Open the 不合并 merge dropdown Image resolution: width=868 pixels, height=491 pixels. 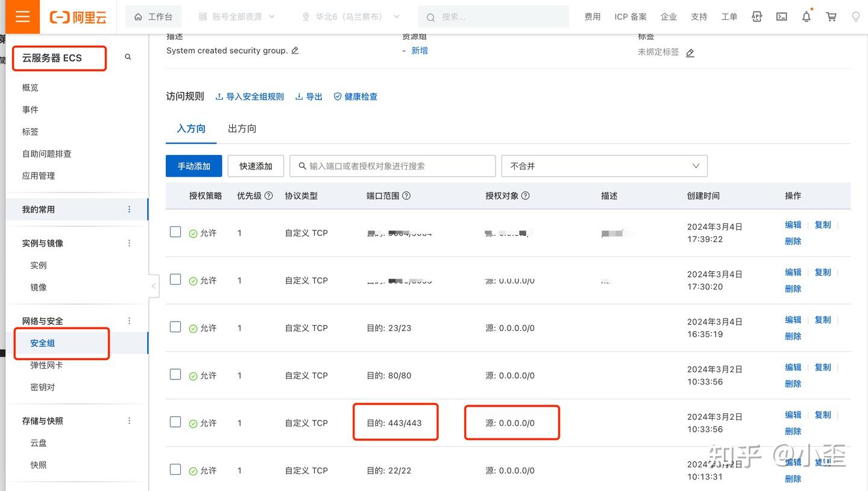(604, 166)
